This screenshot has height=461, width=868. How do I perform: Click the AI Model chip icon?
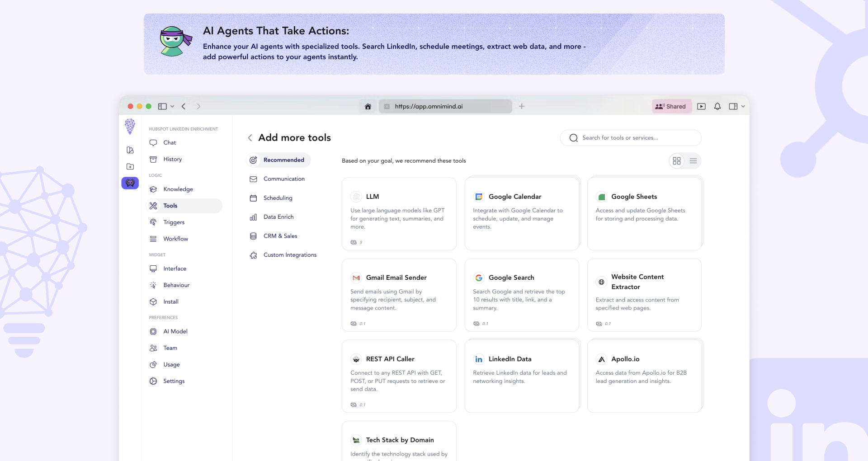coord(153,331)
